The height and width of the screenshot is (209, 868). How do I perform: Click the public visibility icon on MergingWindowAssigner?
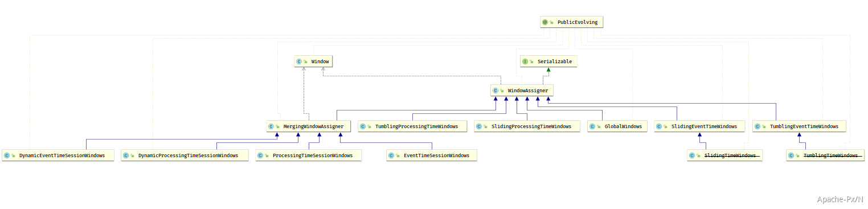point(278,126)
